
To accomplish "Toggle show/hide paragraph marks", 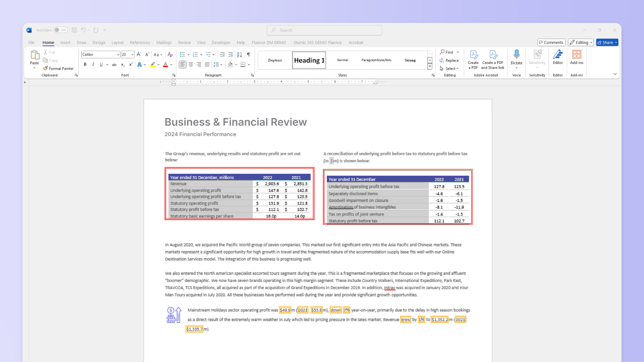I will (x=249, y=54).
